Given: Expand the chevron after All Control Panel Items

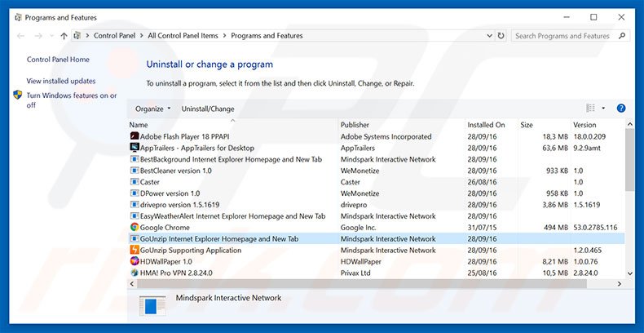Looking at the screenshot, I should pos(225,36).
